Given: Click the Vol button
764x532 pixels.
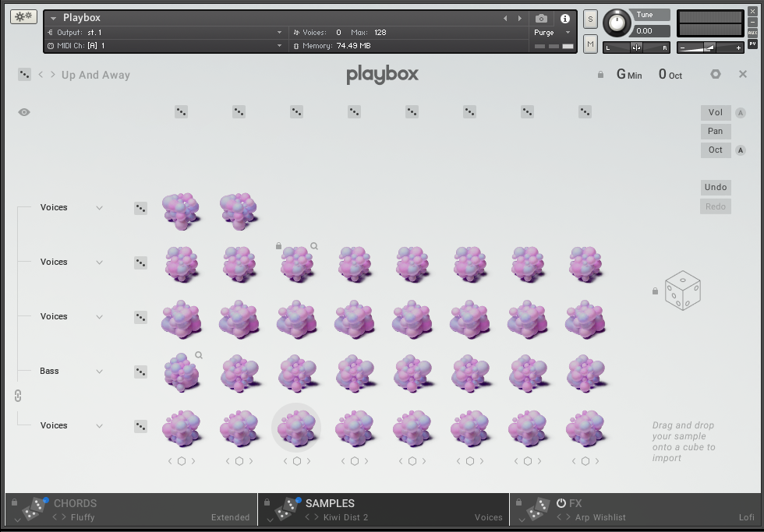Looking at the screenshot, I should pos(716,112).
